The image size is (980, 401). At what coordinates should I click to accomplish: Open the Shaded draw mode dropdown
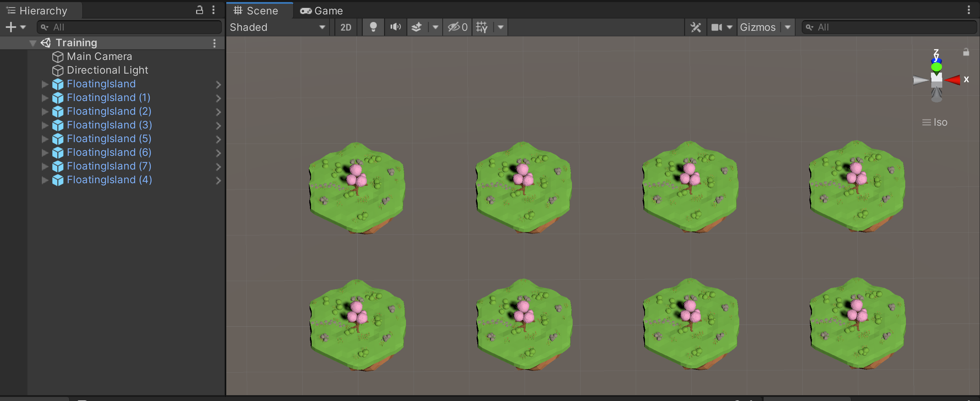tap(278, 27)
